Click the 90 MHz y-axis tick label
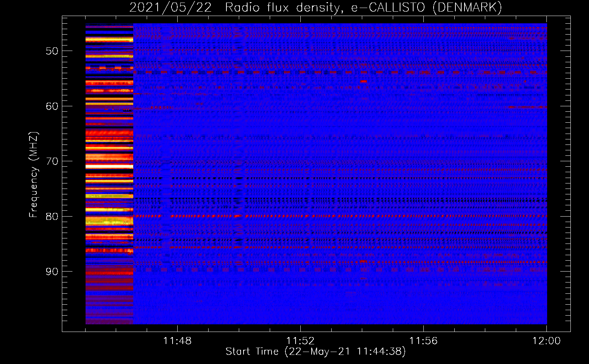 [x=52, y=272]
